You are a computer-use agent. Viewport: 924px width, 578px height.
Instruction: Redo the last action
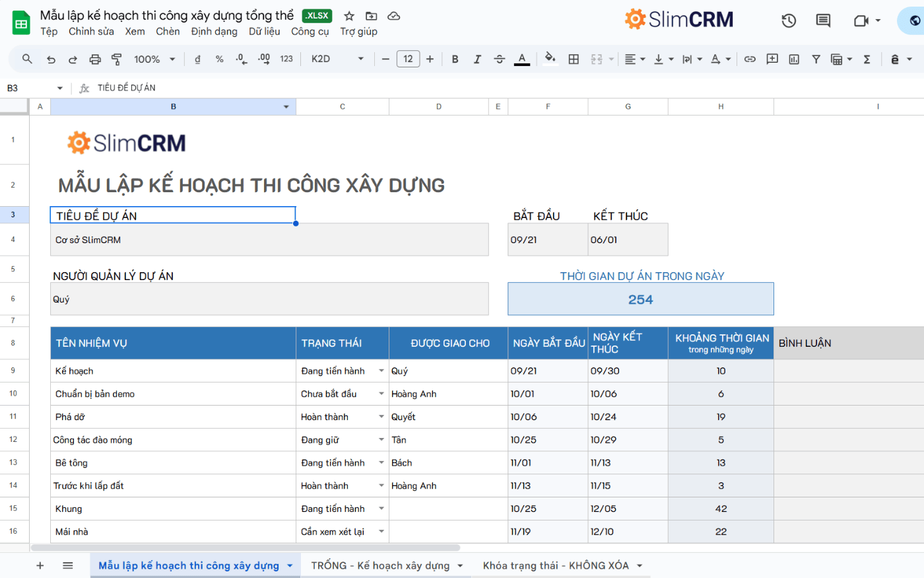point(73,59)
